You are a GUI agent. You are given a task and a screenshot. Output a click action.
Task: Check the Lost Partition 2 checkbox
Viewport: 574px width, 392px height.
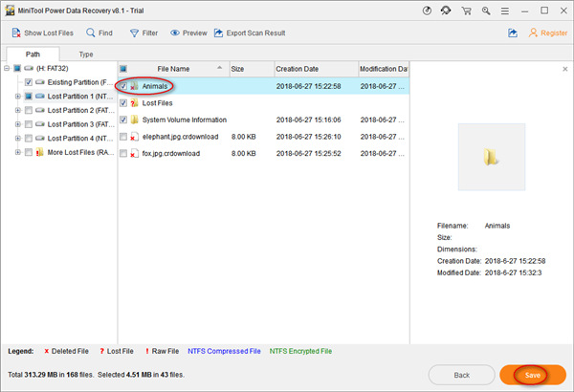point(28,111)
